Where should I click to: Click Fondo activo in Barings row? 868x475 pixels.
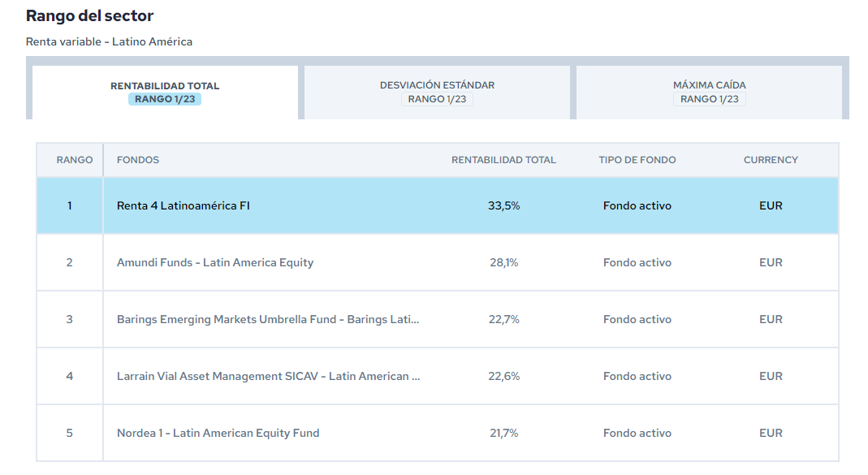pos(637,319)
